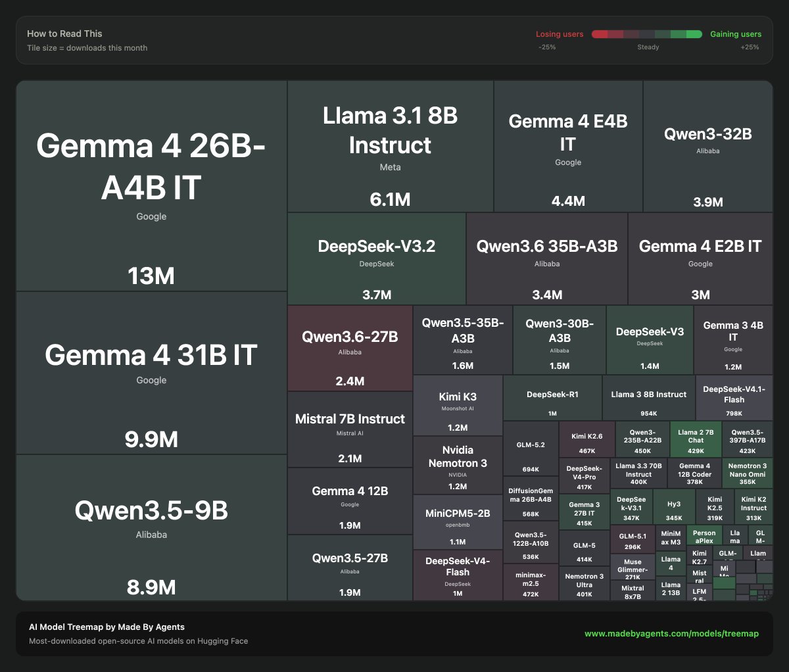Screen dimensions: 789x672
Task: Select the Gemma 4 E2B IT tile
Action: (700, 258)
